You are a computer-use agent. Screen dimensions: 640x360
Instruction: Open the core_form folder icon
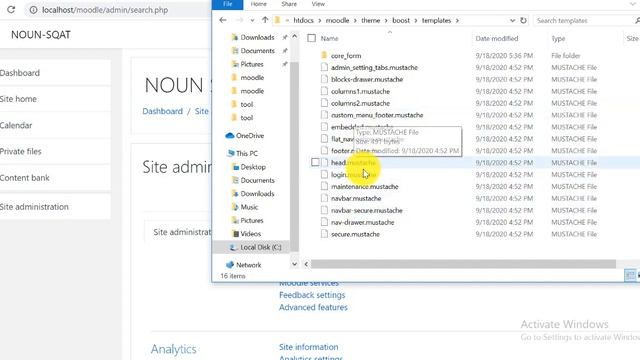click(324, 55)
